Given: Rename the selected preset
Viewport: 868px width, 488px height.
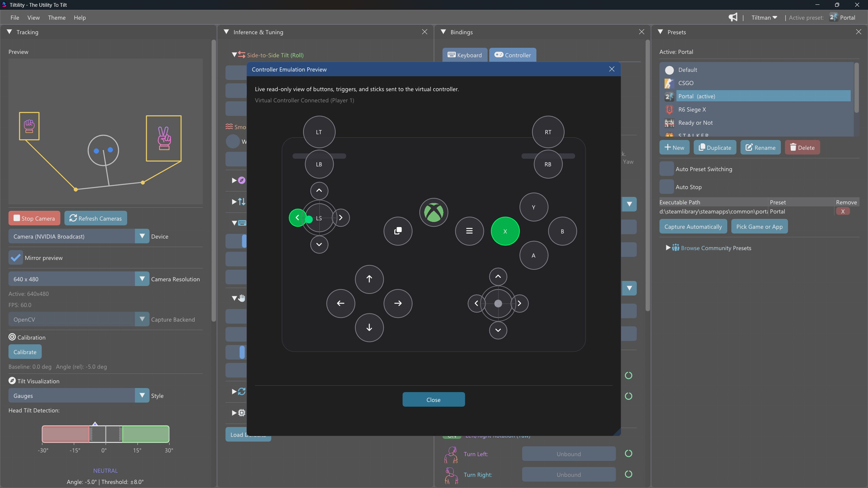Looking at the screenshot, I should [x=761, y=147].
